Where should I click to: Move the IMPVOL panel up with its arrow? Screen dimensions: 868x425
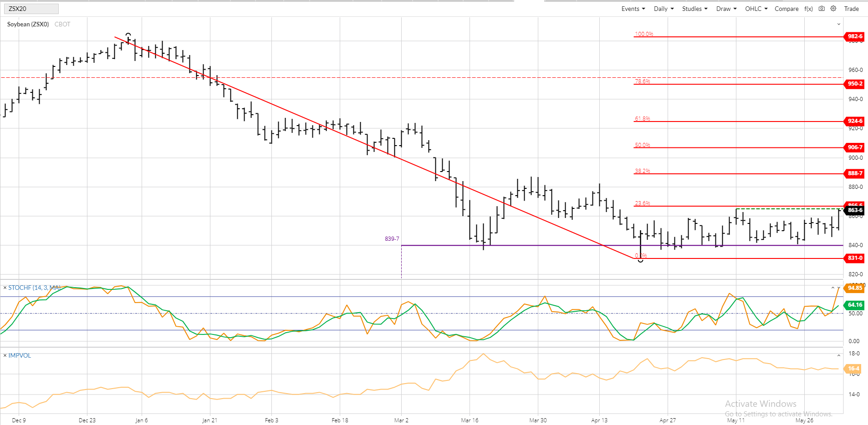coord(839,355)
